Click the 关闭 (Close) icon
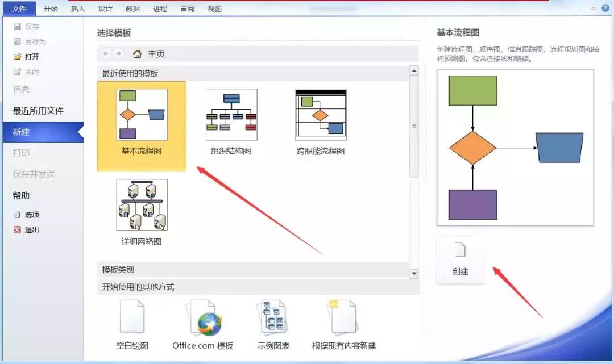The height and width of the screenshot is (364, 614). coord(19,72)
